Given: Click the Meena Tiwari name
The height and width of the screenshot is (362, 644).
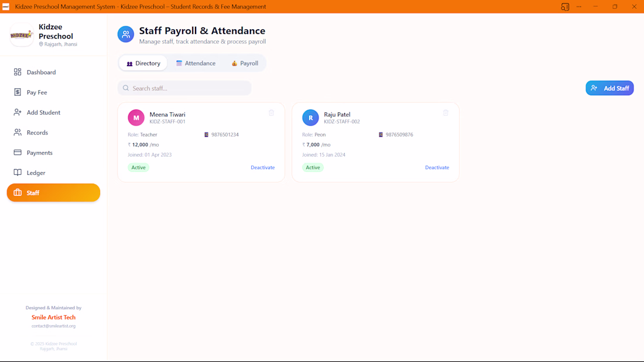Looking at the screenshot, I should click(167, 115).
